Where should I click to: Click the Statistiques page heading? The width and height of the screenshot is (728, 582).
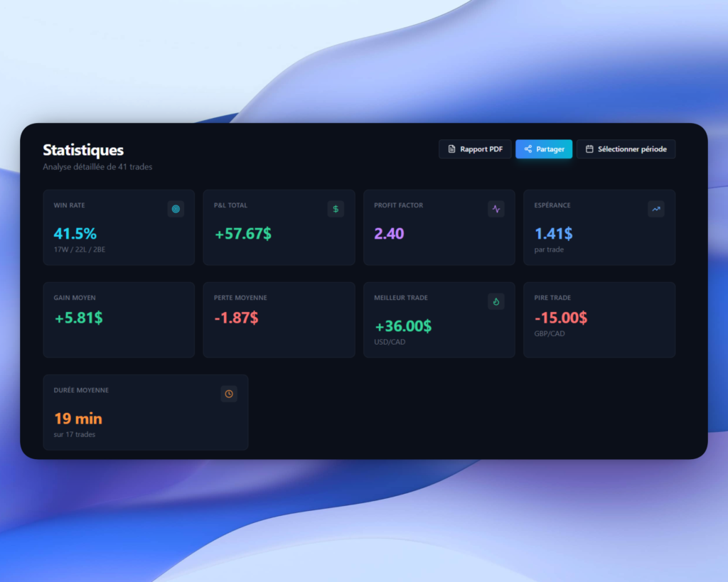(x=83, y=150)
